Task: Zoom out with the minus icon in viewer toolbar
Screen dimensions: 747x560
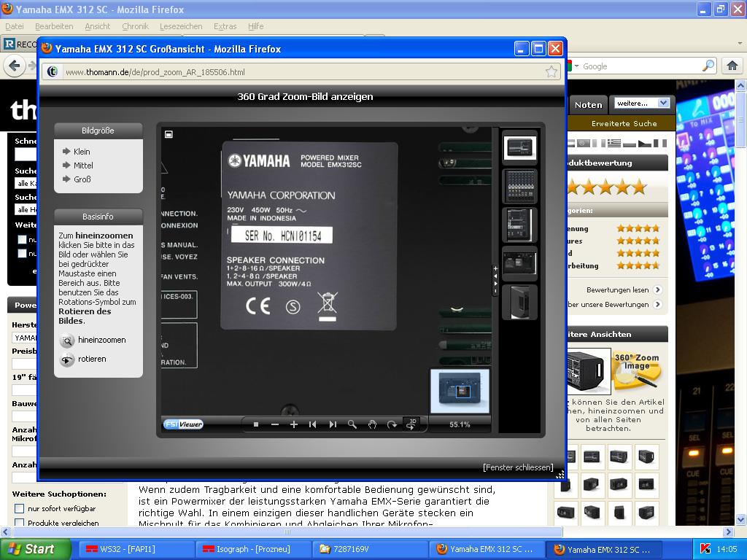Action: (275, 424)
